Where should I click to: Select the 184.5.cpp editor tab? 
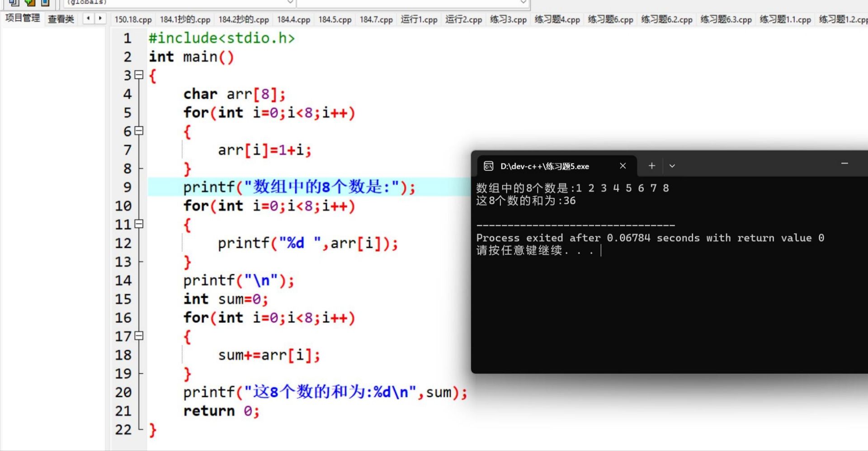(x=335, y=19)
